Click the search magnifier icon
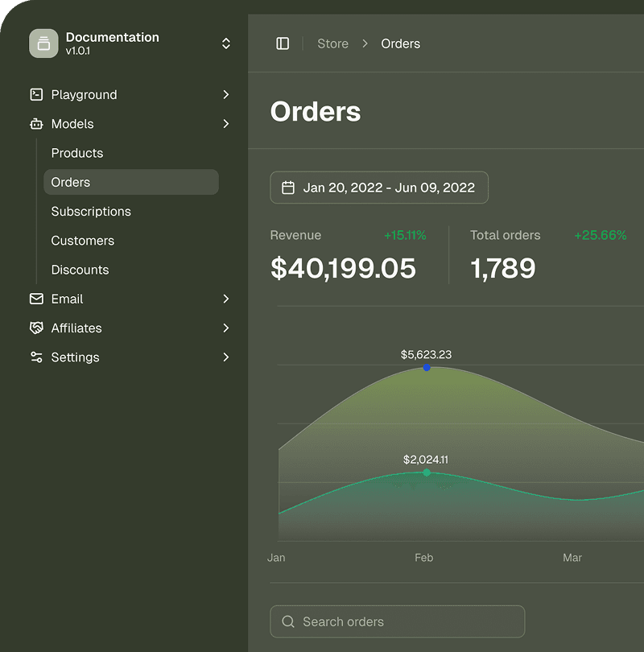 (x=288, y=621)
